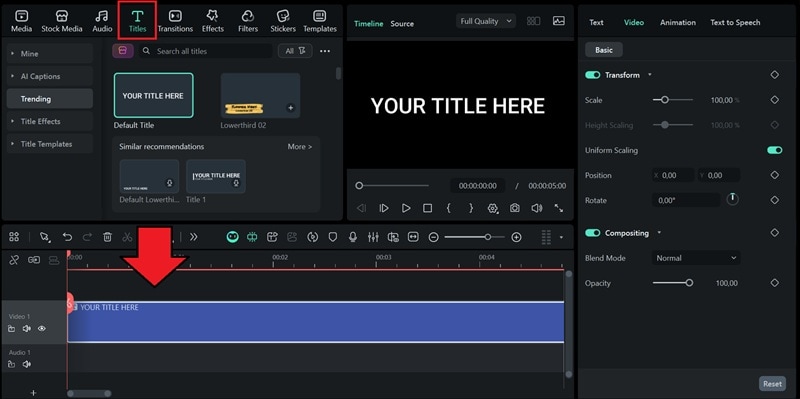Click the redo arrow in timeline toolbar
This screenshot has height=399, width=800.
(87, 237)
